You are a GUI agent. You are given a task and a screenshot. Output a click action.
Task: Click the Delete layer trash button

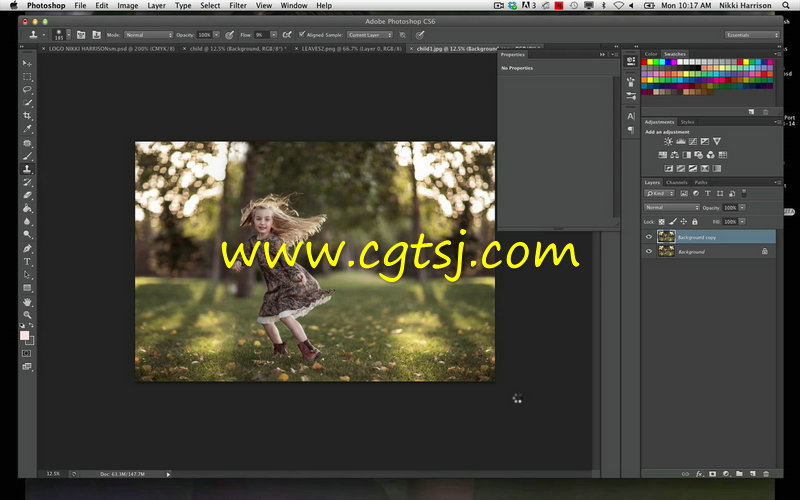pos(766,474)
